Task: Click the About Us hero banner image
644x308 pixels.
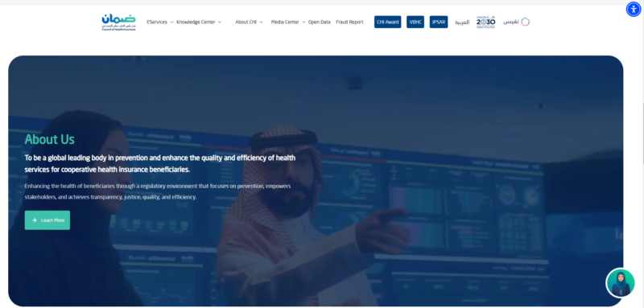Action: click(316, 181)
